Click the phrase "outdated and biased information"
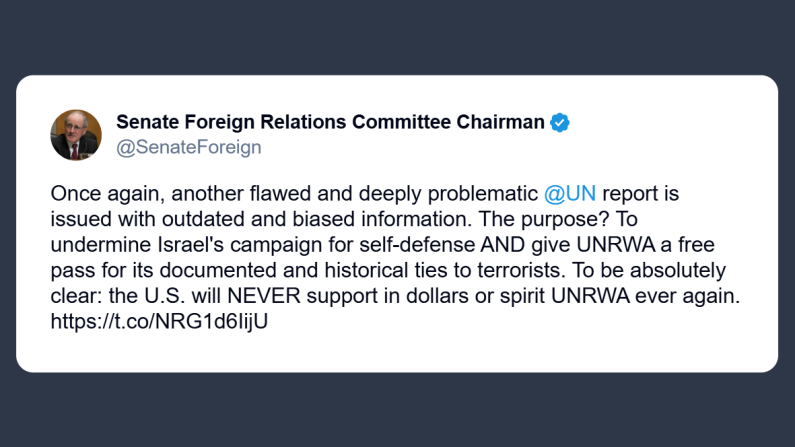The height and width of the screenshot is (447, 795). coord(272,218)
